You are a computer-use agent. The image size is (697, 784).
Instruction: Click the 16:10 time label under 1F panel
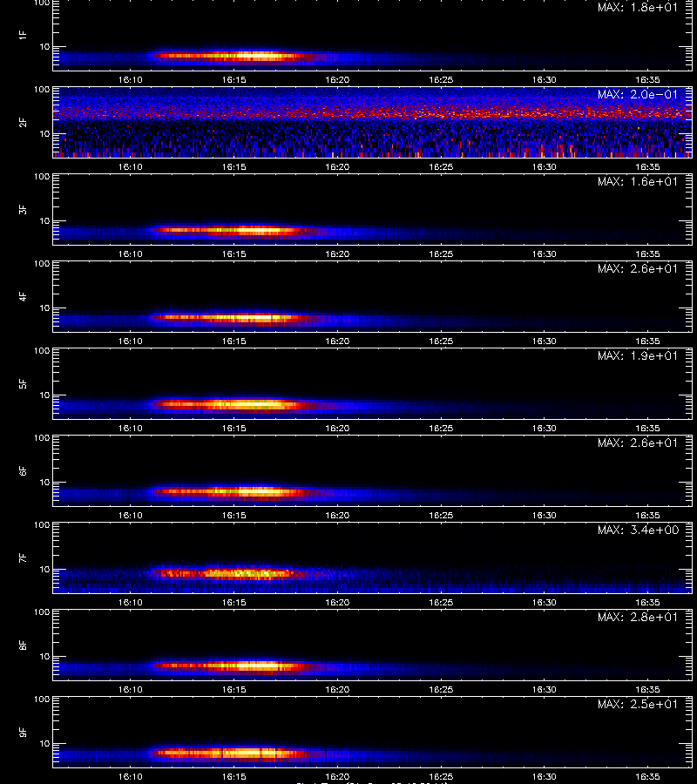pos(131,80)
